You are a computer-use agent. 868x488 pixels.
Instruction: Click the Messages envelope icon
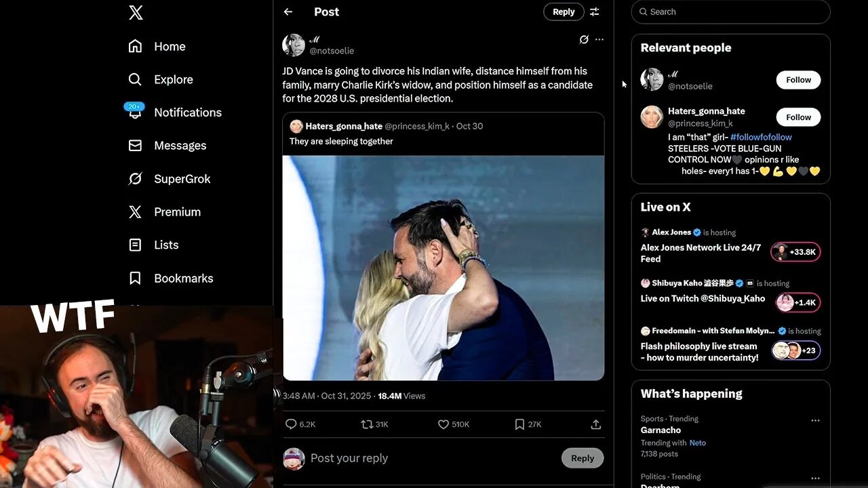(135, 146)
